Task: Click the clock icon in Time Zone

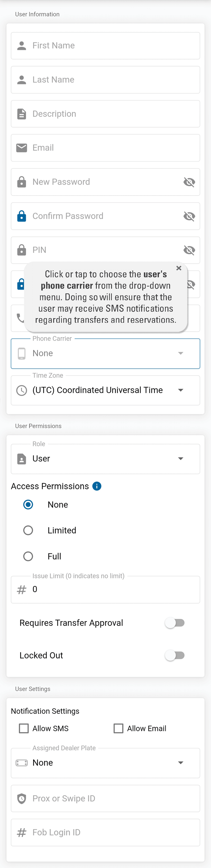Action: pos(21,390)
